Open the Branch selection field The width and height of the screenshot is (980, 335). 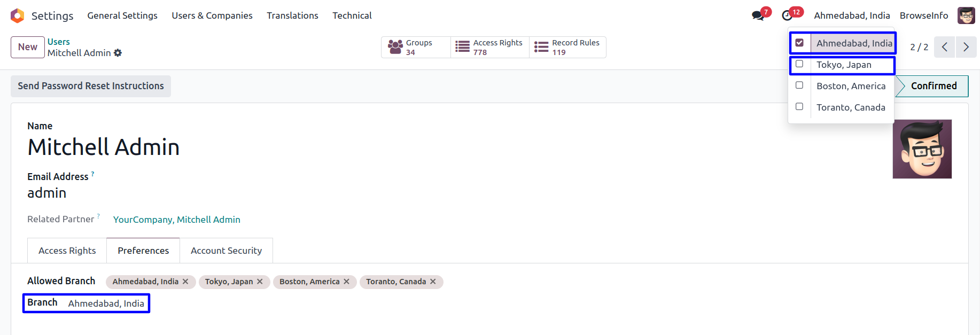click(106, 303)
